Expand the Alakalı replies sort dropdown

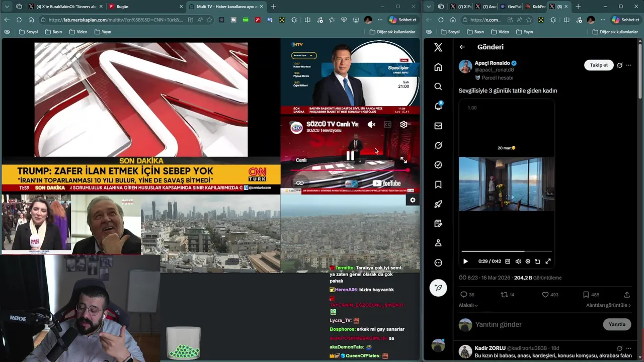click(468, 305)
